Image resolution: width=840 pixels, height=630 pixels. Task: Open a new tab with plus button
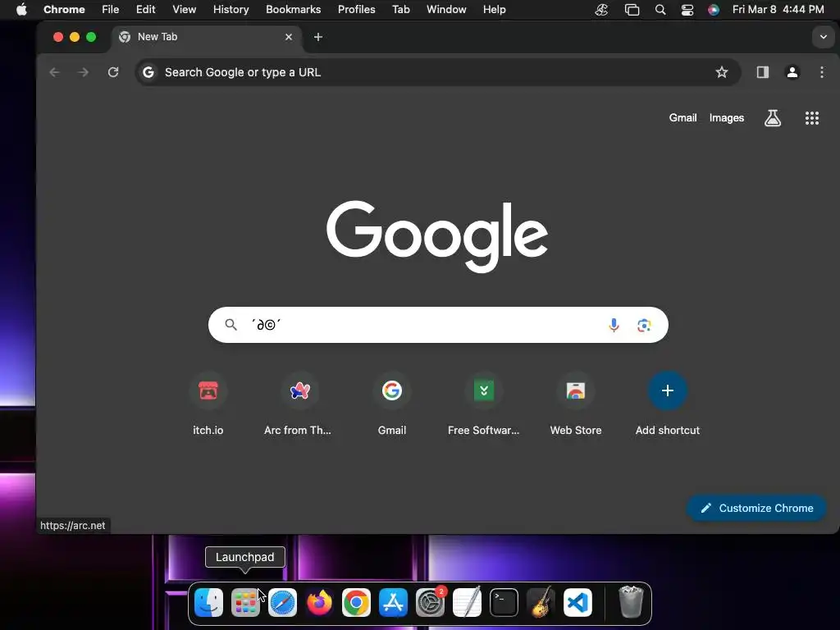[318, 37]
